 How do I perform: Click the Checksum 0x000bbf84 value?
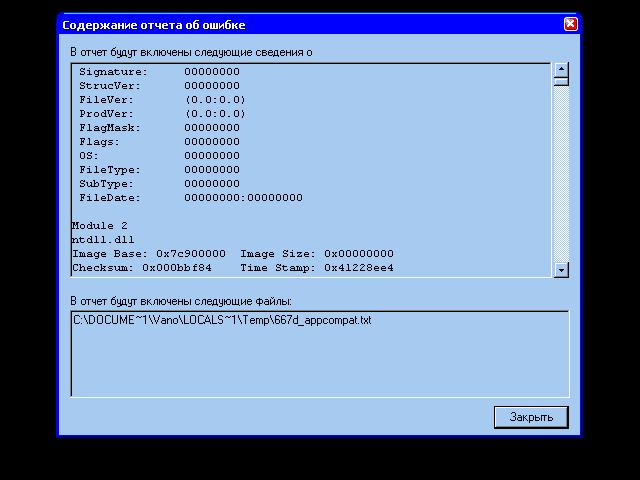(176, 268)
